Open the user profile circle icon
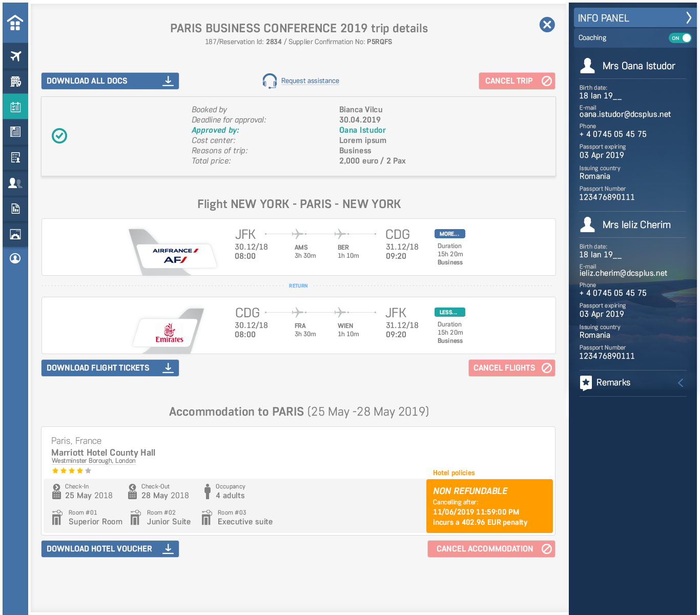Screen dimensions: 700x615 15,258
